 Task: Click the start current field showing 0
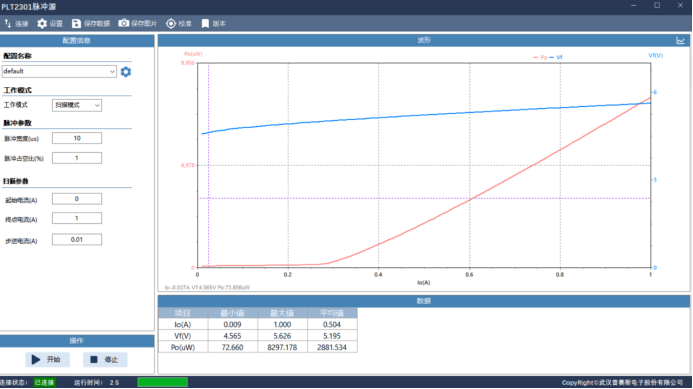tap(77, 199)
